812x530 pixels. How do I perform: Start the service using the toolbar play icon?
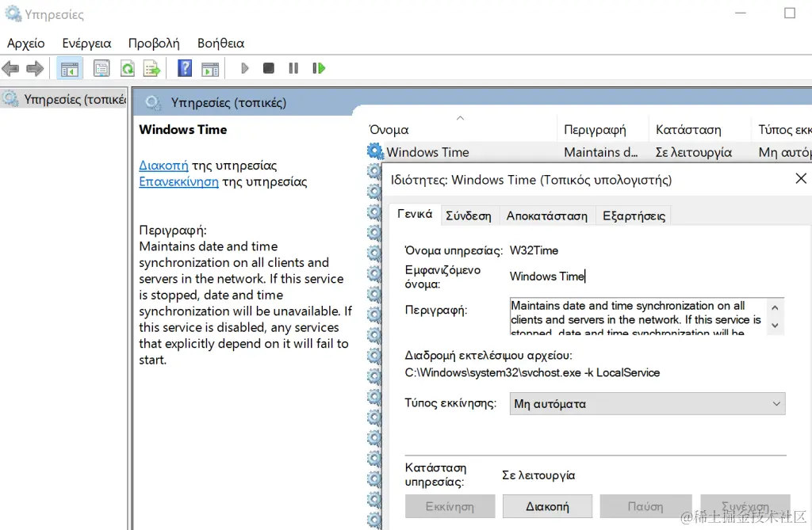(245, 68)
